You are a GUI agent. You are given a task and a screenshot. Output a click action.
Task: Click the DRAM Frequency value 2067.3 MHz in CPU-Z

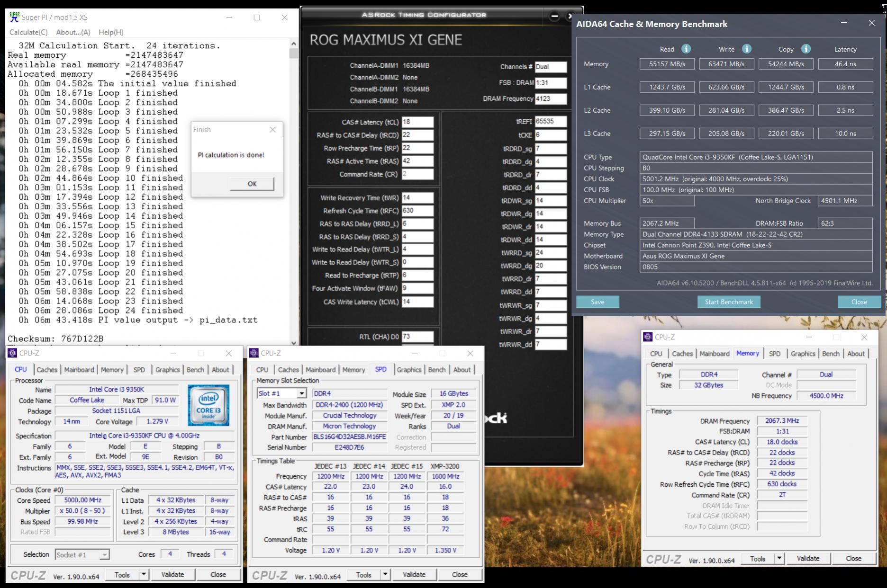coord(782,421)
